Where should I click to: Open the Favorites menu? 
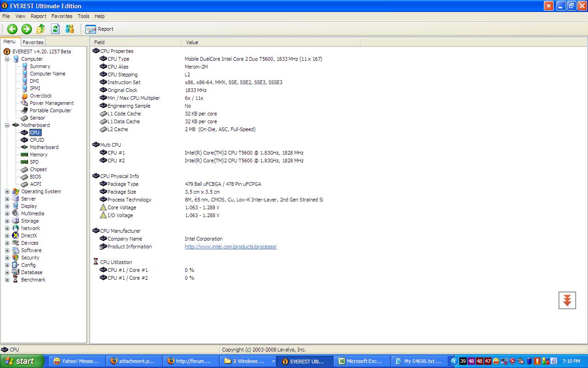62,16
